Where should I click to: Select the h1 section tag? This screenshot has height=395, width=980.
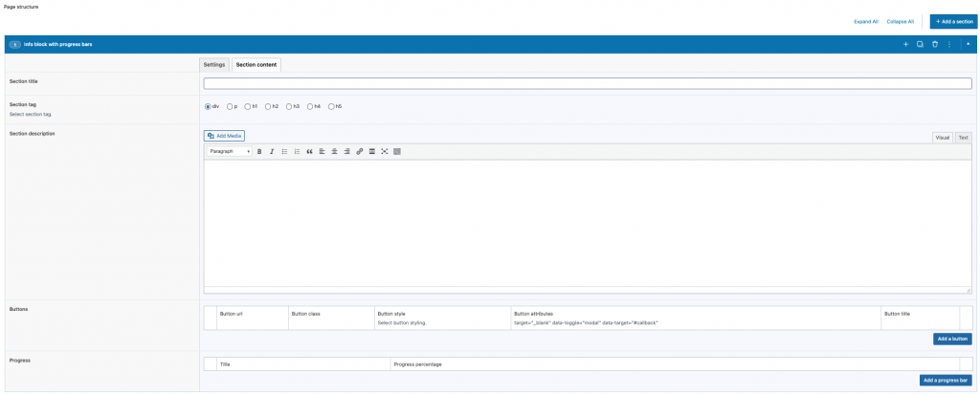(248, 106)
